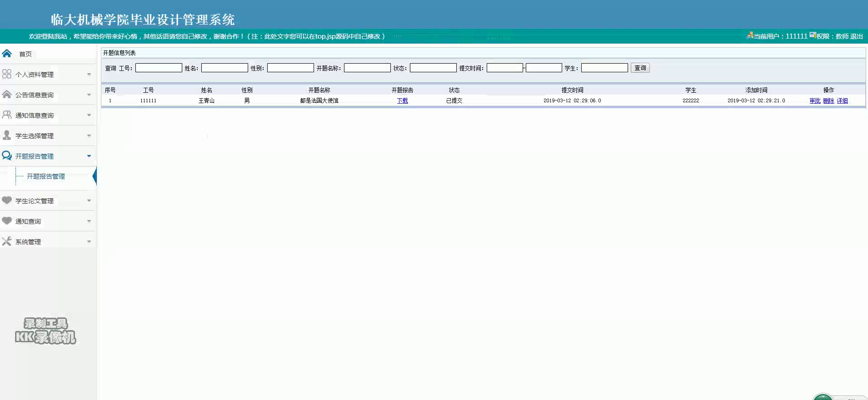This screenshot has height=400, width=868.
Task: Focus the 姓名 search input field
Action: (224, 68)
